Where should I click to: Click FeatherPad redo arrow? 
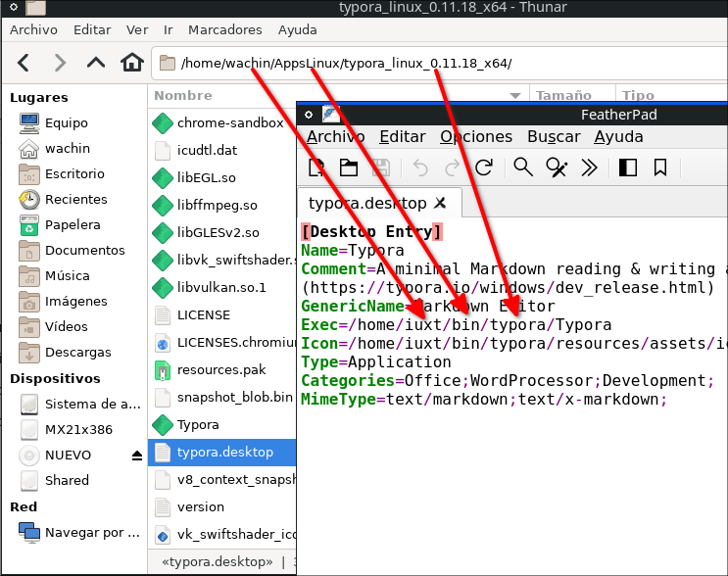point(452,168)
